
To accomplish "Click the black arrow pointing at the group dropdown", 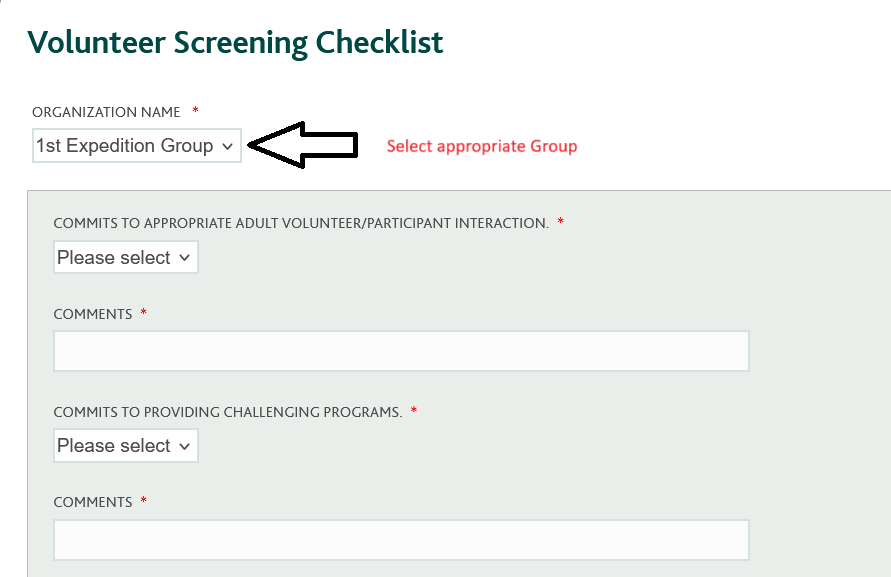I will pos(303,145).
